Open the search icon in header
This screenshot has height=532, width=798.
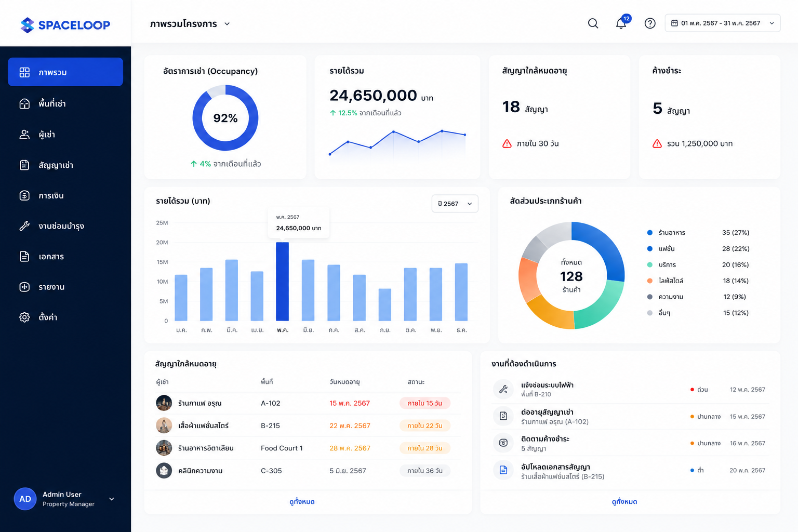tap(593, 23)
